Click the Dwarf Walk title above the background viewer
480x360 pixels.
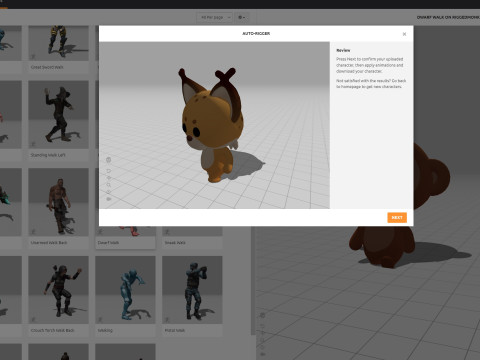click(448, 17)
